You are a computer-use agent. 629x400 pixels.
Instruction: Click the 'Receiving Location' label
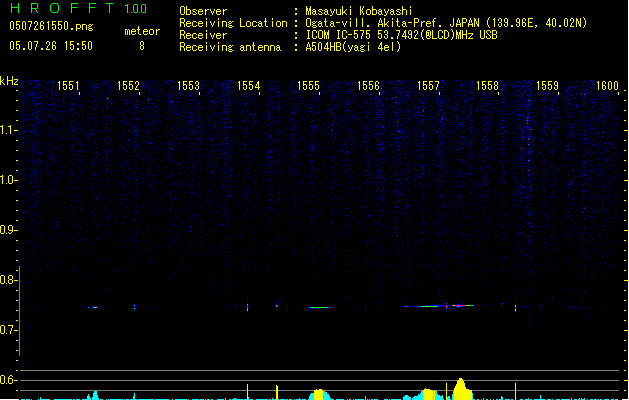coord(233,23)
